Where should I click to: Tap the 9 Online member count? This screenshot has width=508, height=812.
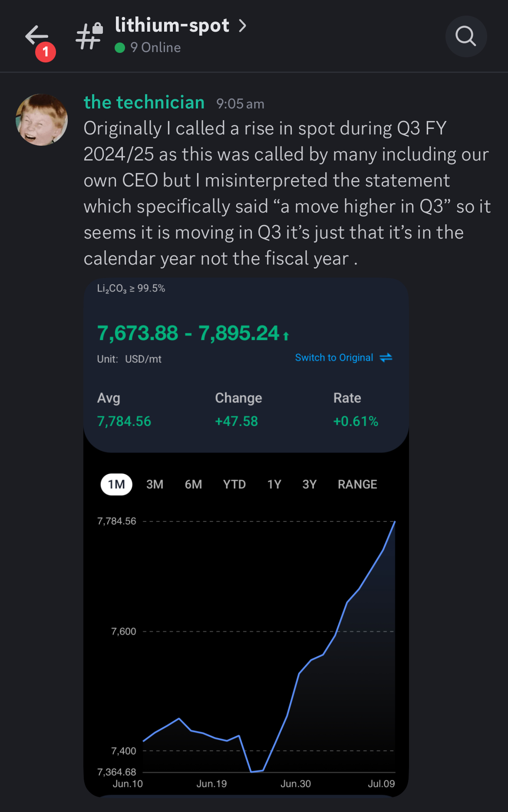pos(155,48)
